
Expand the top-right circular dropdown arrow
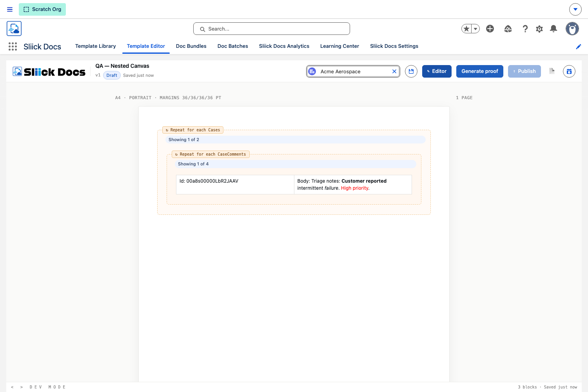[575, 9]
